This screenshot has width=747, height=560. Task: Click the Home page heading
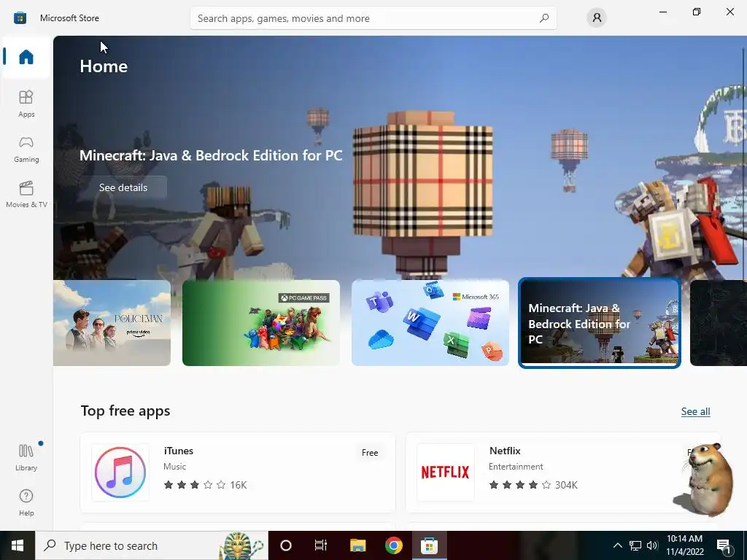coord(104,66)
